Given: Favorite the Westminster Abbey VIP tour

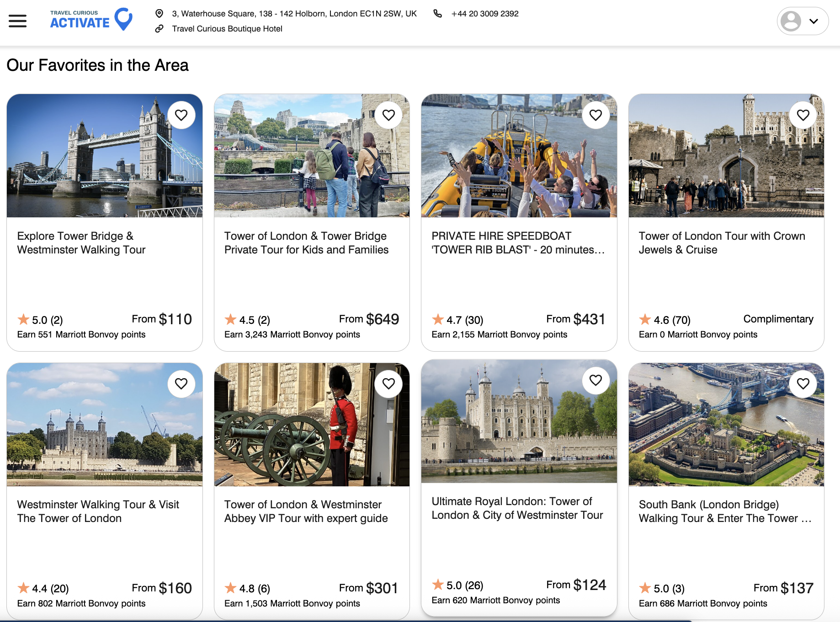Looking at the screenshot, I should click(x=388, y=384).
